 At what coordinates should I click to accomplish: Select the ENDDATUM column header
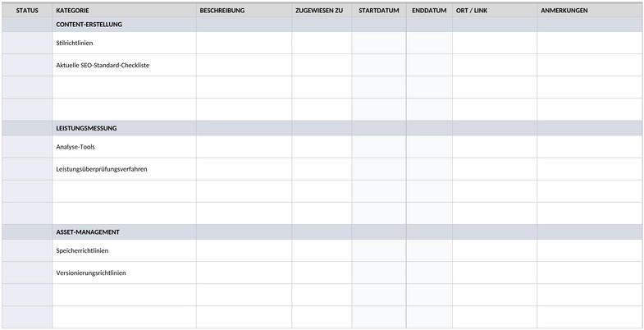pyautogui.click(x=429, y=11)
